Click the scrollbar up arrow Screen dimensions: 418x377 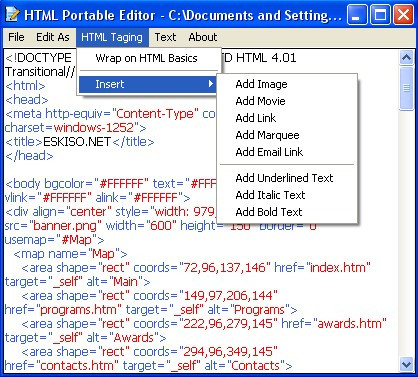tap(406, 58)
